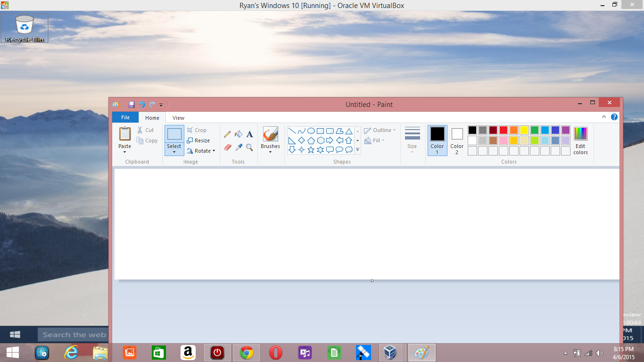Switch to the View tab
The height and width of the screenshot is (362, 644).
[x=178, y=117]
